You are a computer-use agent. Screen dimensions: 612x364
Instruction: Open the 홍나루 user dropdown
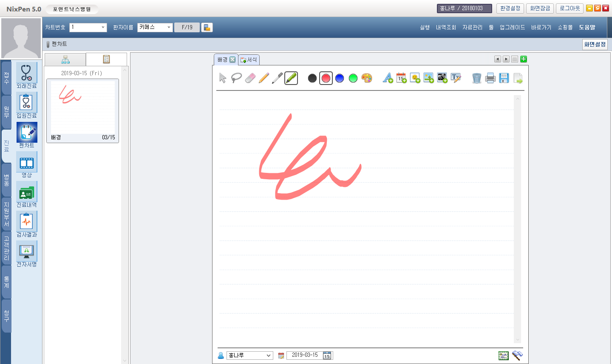[268, 356]
